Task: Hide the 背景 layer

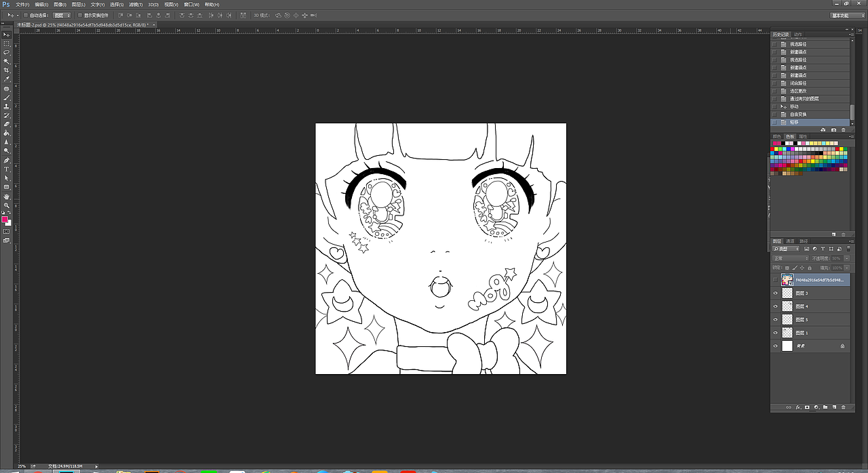Action: [x=776, y=345]
